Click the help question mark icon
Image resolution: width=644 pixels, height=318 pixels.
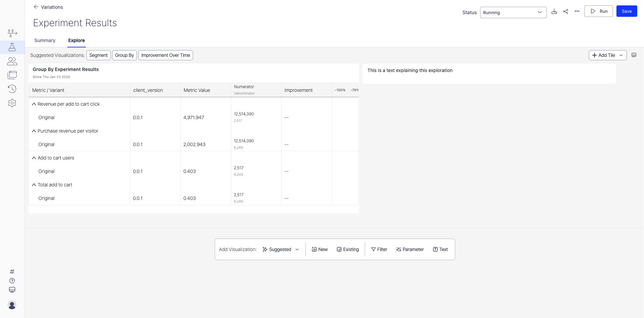click(12, 281)
